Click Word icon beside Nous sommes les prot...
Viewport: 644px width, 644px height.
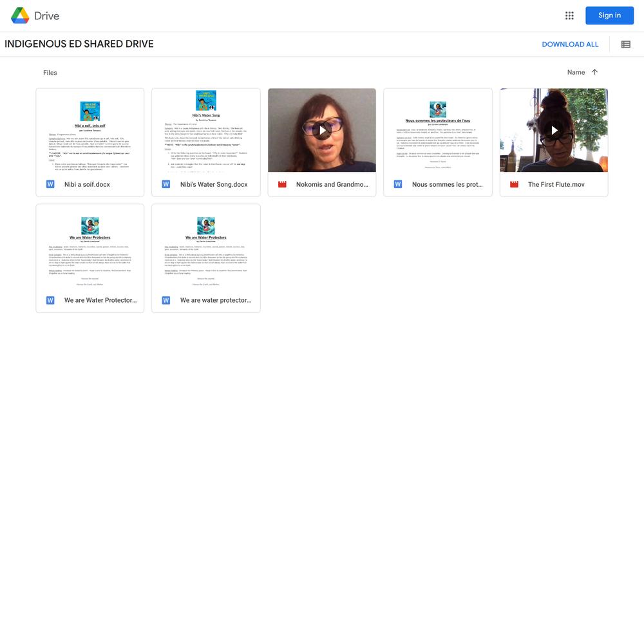pos(398,184)
